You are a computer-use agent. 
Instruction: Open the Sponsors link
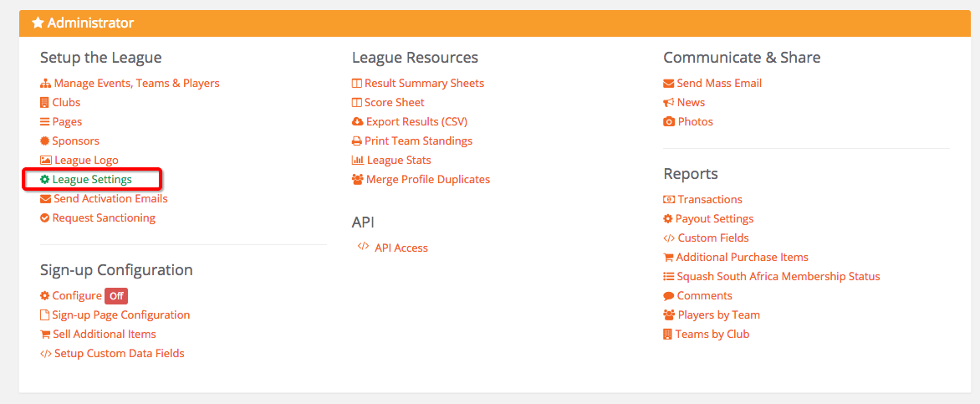pos(75,141)
